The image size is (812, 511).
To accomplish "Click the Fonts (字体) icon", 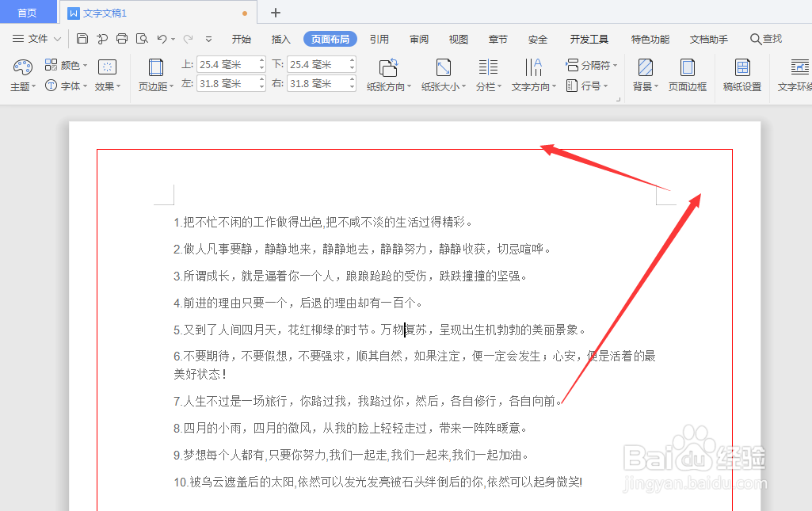I will click(x=51, y=86).
